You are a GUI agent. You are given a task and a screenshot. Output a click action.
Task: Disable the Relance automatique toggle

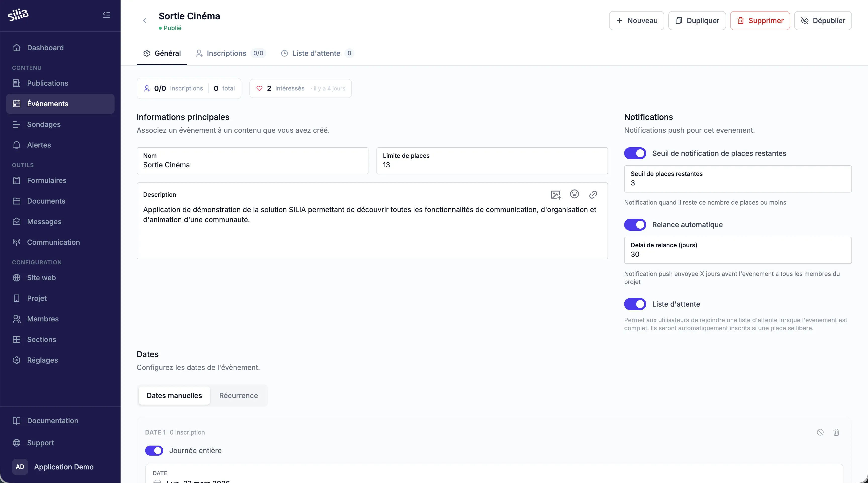coord(634,224)
